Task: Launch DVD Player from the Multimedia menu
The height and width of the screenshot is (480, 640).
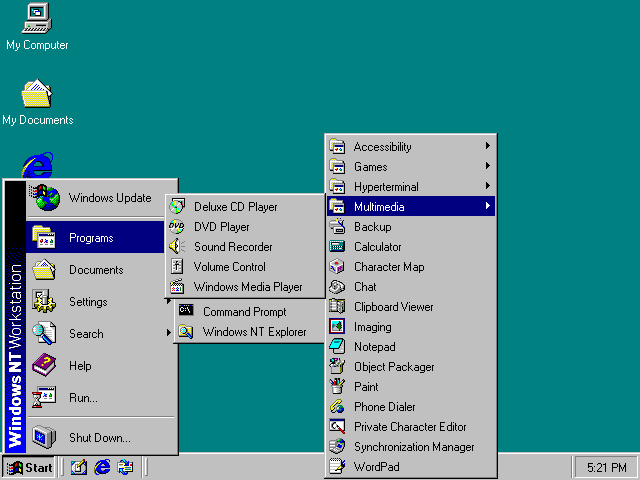Action: (x=245, y=227)
